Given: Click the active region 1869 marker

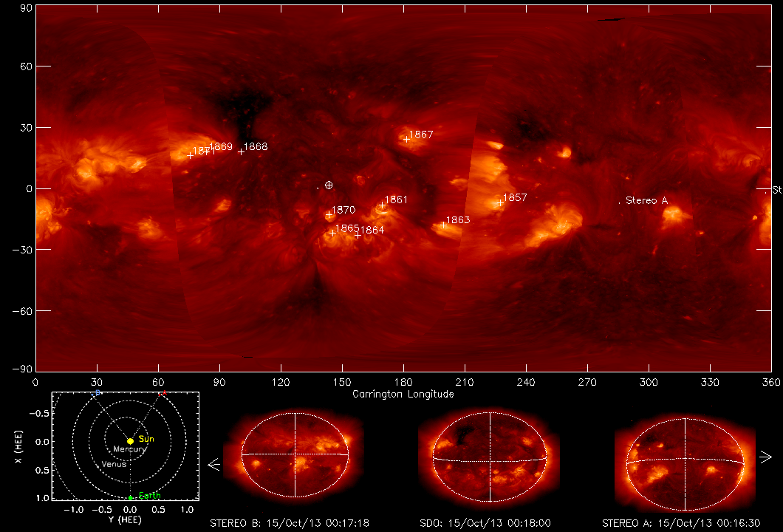Looking at the screenshot, I should pos(213,150).
